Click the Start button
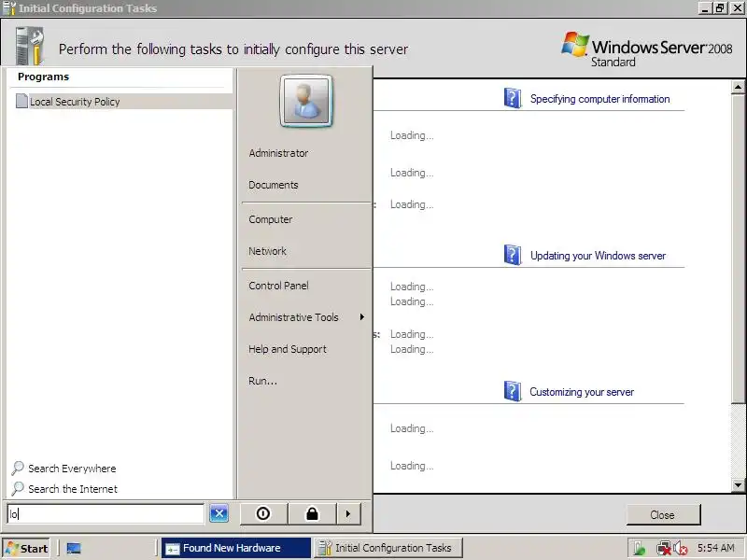 coord(27,548)
